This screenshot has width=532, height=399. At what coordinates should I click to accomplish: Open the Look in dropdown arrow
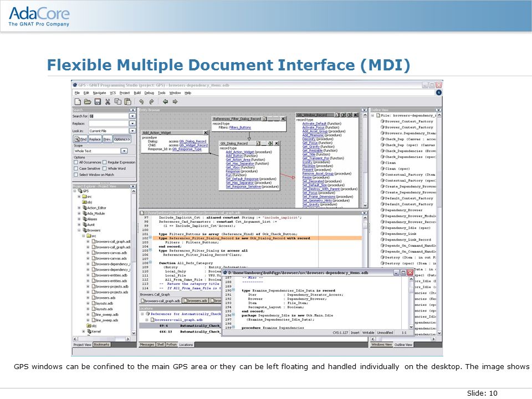click(x=132, y=131)
